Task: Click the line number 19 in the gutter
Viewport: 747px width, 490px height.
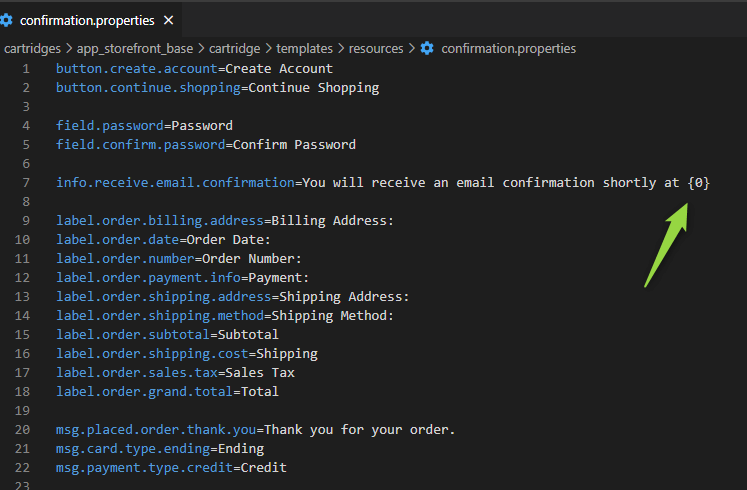Action: point(22,410)
